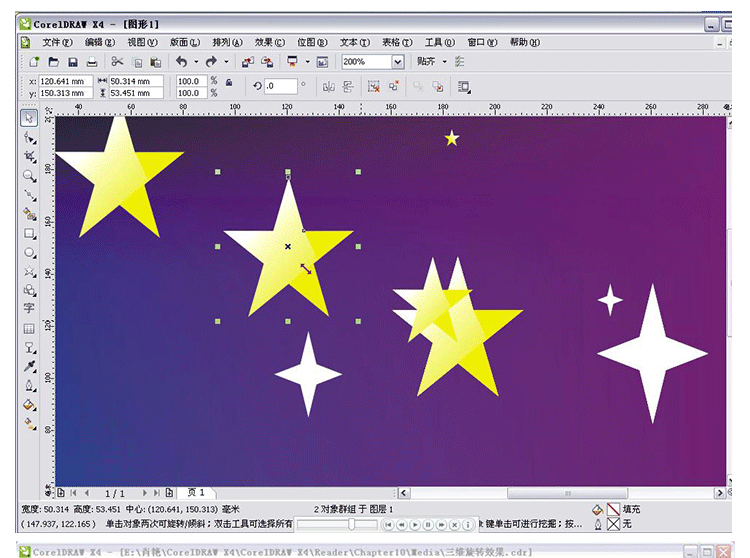The height and width of the screenshot is (558, 750).
Task: Mirror the selection horizontally
Action: (329, 87)
